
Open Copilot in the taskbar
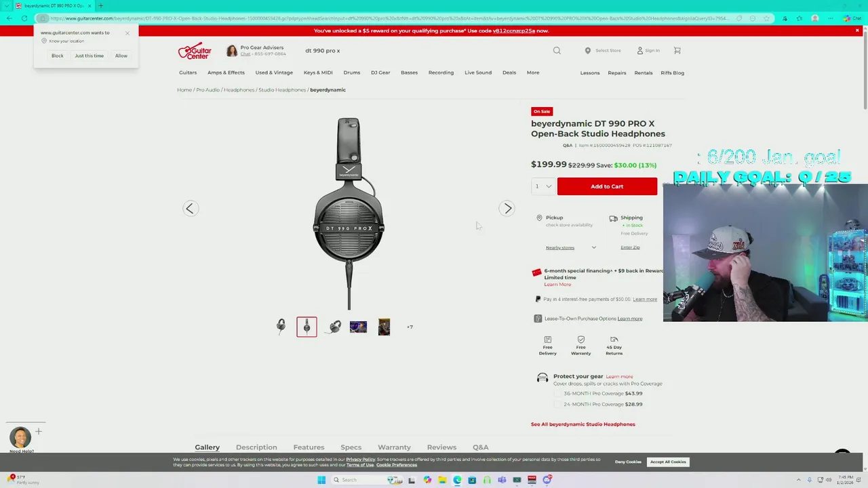click(x=427, y=480)
